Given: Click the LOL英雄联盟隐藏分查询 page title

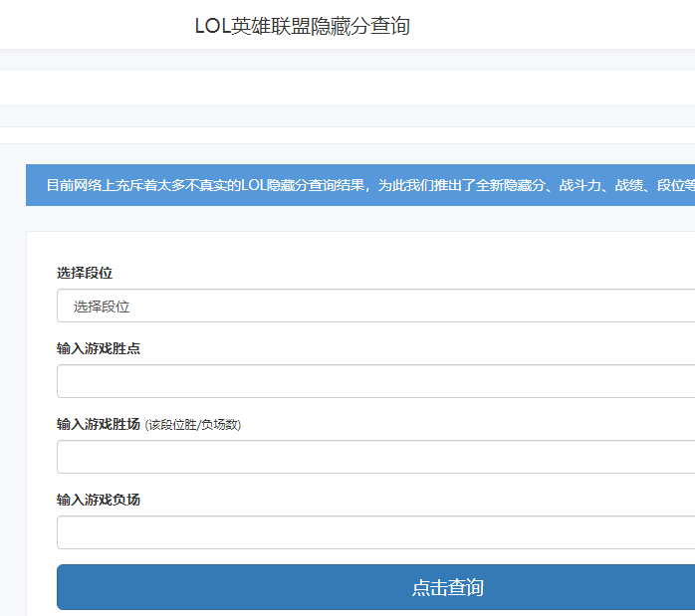Looking at the screenshot, I should click(303, 26).
